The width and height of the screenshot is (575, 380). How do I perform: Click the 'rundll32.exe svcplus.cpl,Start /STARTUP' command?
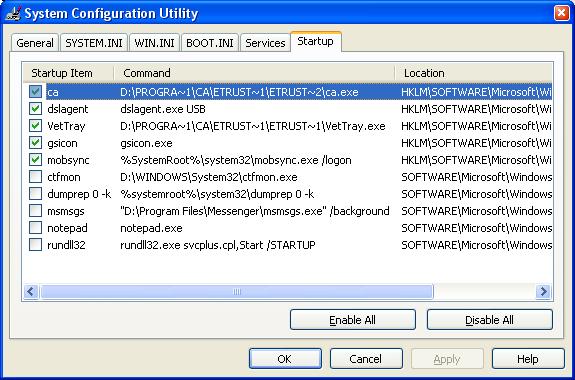click(x=218, y=245)
